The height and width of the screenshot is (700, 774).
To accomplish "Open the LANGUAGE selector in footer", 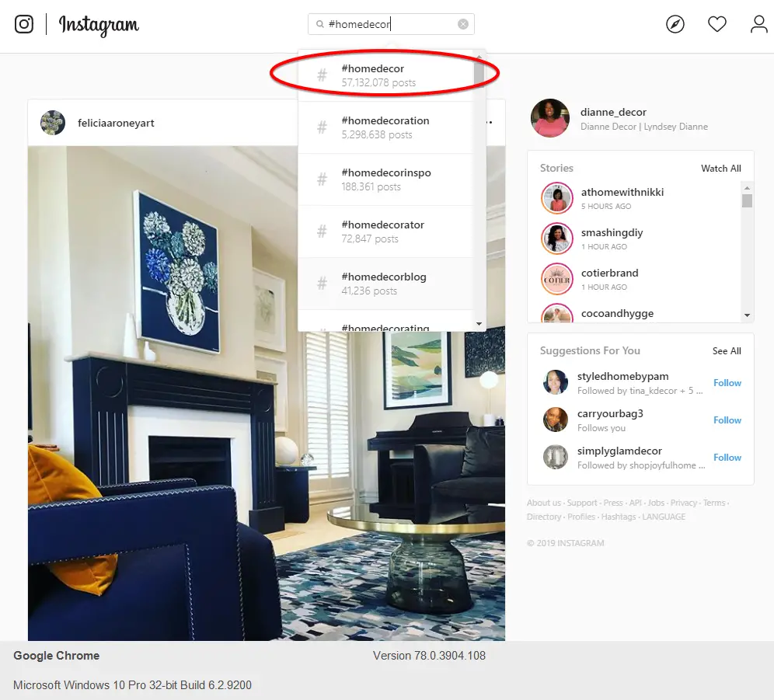I will 664,517.
